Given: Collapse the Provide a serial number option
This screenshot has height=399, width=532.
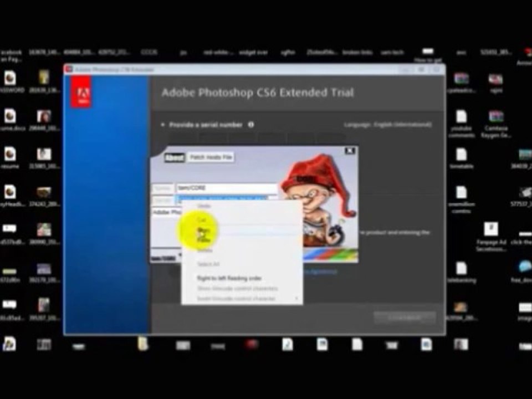Looking at the screenshot, I should [x=163, y=125].
